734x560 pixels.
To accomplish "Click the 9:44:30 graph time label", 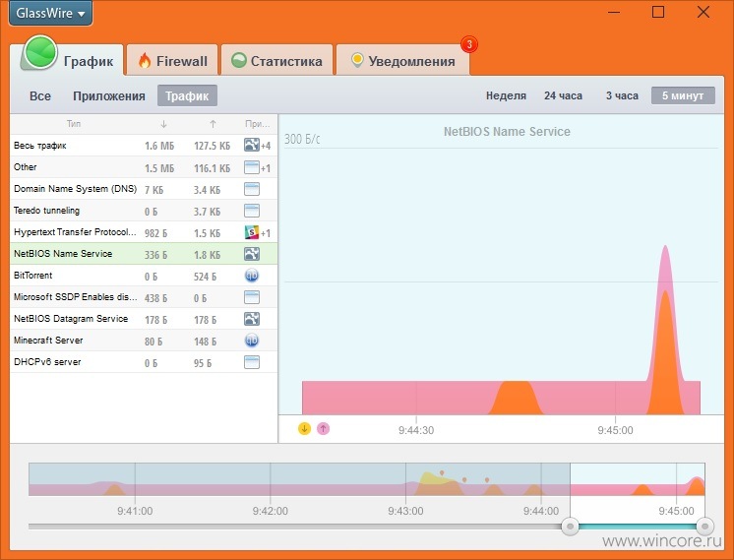I will tap(416, 430).
